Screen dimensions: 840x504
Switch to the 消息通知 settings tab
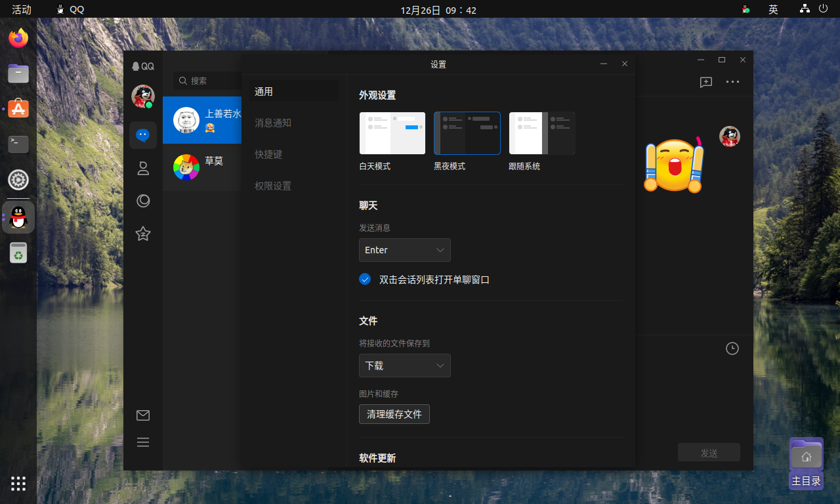click(x=273, y=123)
